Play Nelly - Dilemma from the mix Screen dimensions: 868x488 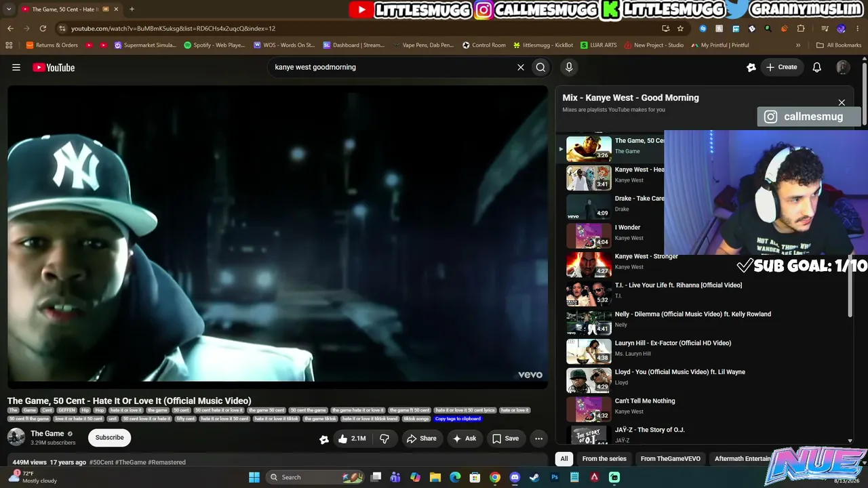point(589,323)
